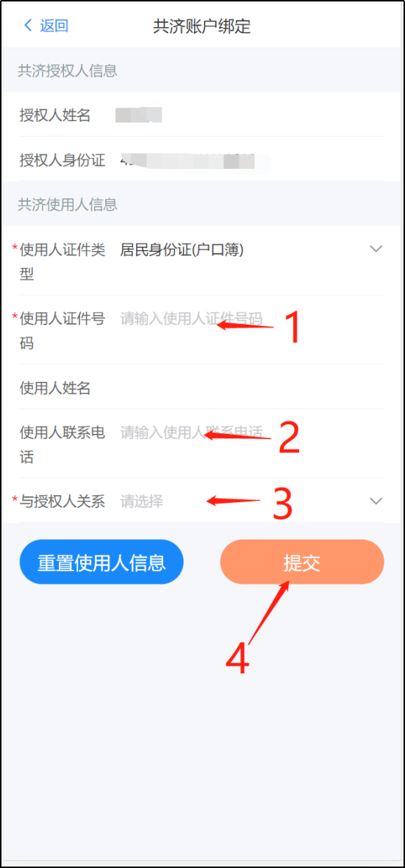Tap the back chevron arrow icon
The width and height of the screenshot is (405, 868).
pyautogui.click(x=28, y=26)
